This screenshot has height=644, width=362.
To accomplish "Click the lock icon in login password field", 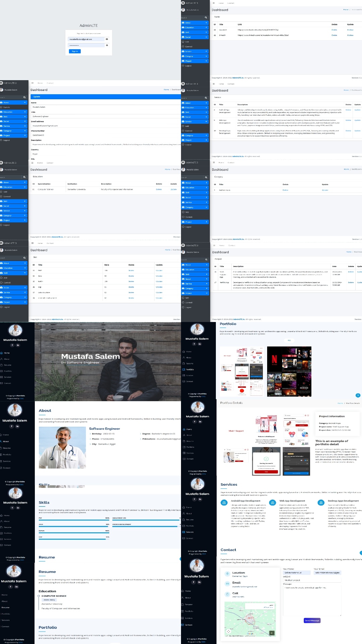I will (107, 45).
